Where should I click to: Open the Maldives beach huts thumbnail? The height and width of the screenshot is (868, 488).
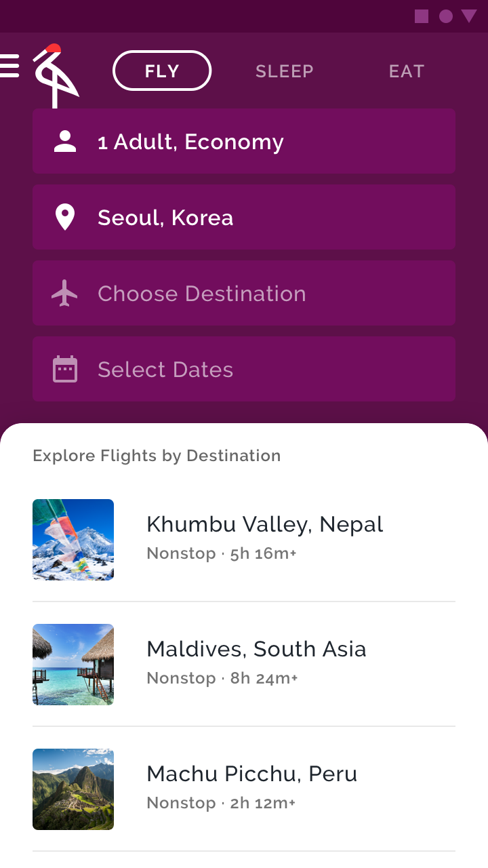pyautogui.click(x=73, y=665)
